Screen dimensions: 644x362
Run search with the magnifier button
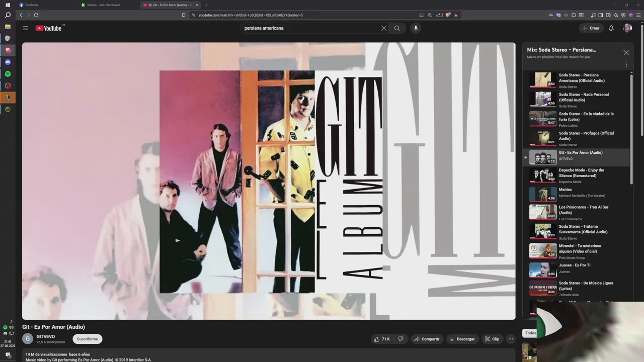tap(397, 28)
